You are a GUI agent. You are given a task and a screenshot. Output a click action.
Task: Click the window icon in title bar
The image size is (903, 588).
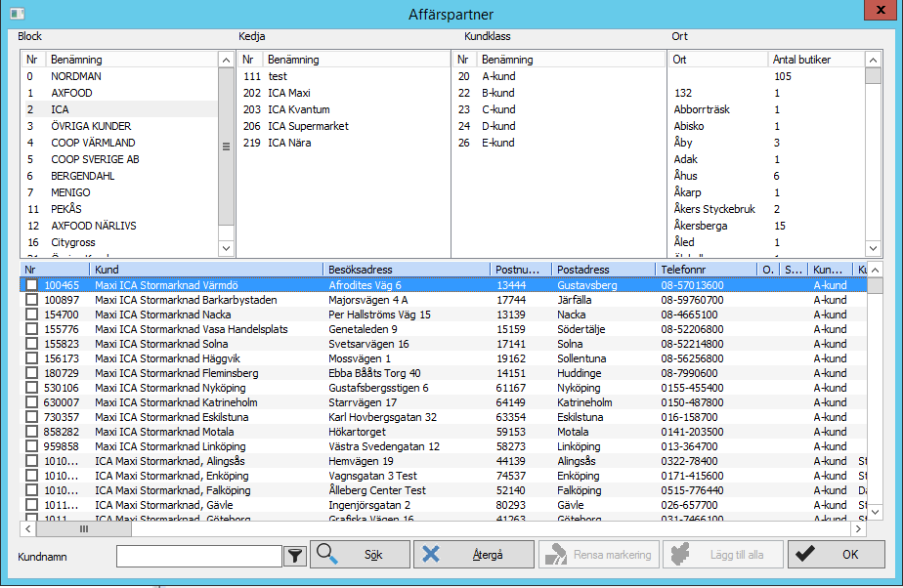18,14
